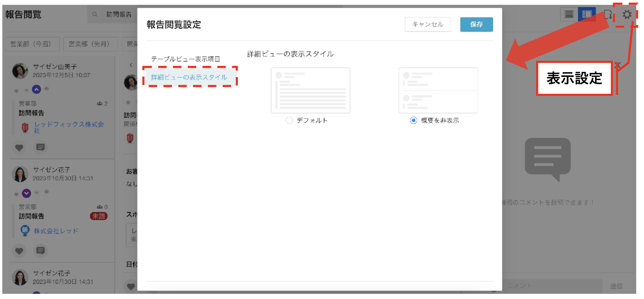Screen dimensions: 644x299
Task: Click the blue 新 pin icon
Action: coord(25,231)
